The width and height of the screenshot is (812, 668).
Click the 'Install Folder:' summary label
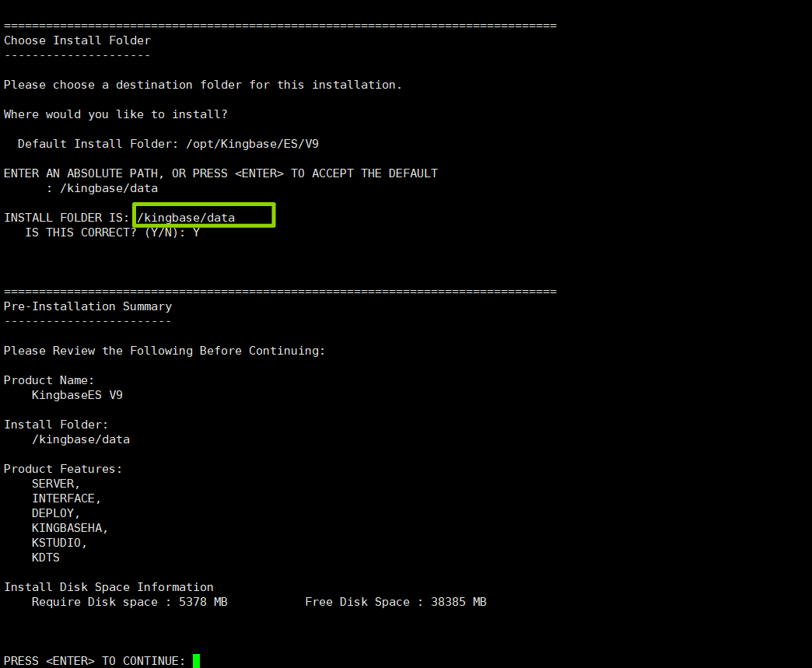[x=56, y=425]
